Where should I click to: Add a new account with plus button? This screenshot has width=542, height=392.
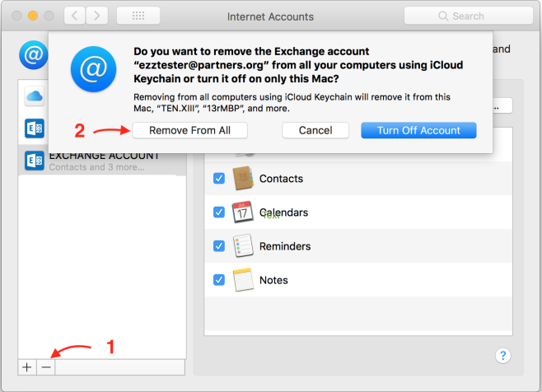click(x=27, y=366)
